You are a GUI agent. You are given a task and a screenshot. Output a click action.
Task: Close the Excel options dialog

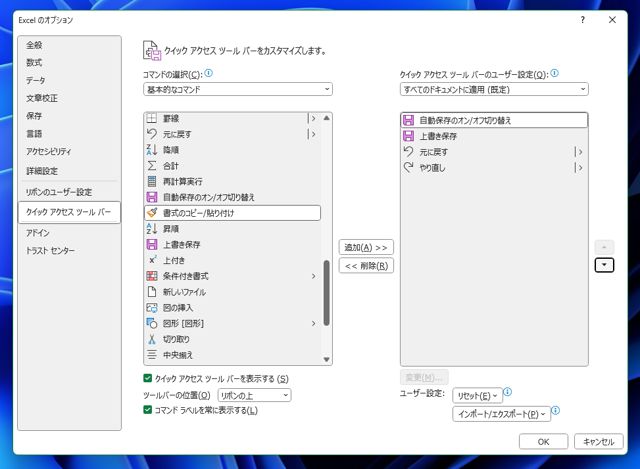tap(612, 20)
